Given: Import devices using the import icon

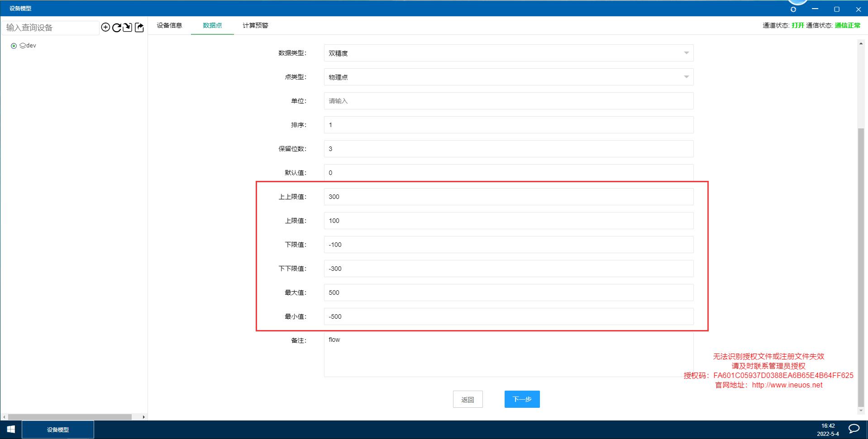Looking at the screenshot, I should (x=128, y=28).
